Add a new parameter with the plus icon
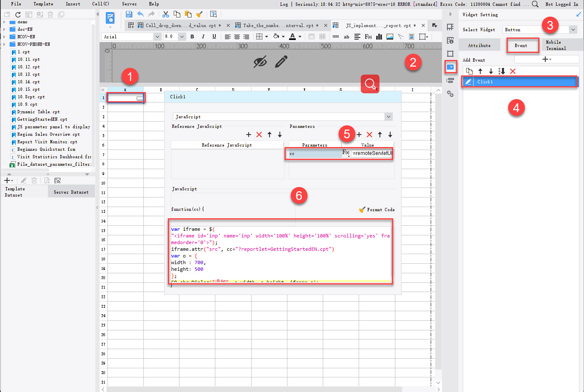 tap(359, 134)
